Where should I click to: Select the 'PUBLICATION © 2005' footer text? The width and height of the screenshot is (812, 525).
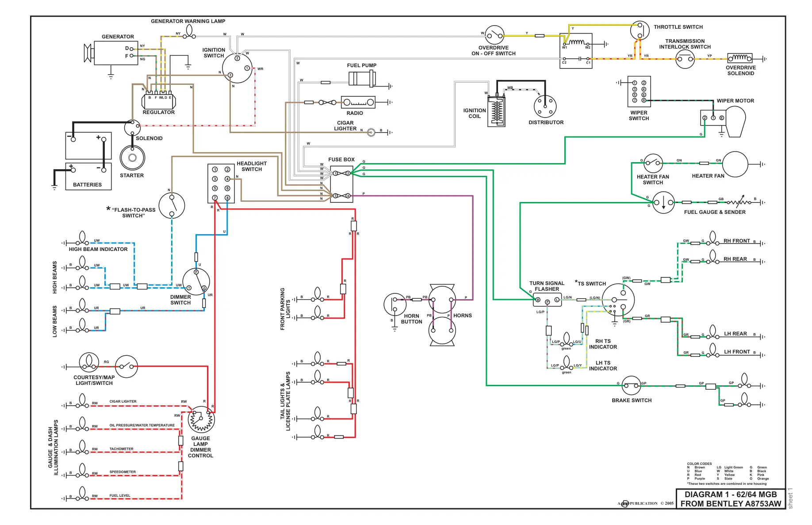pyautogui.click(x=652, y=503)
